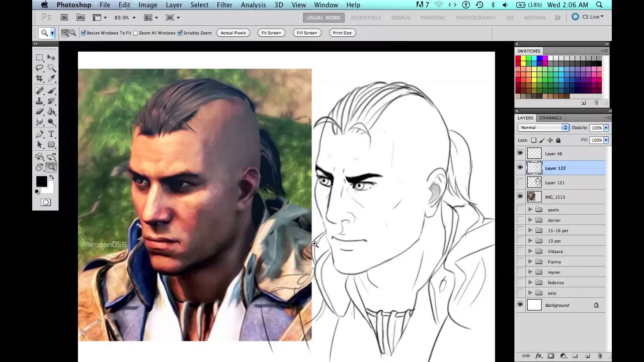This screenshot has height=362, width=644.
Task: Select the Healing Brush tool
Action: [x=39, y=91]
